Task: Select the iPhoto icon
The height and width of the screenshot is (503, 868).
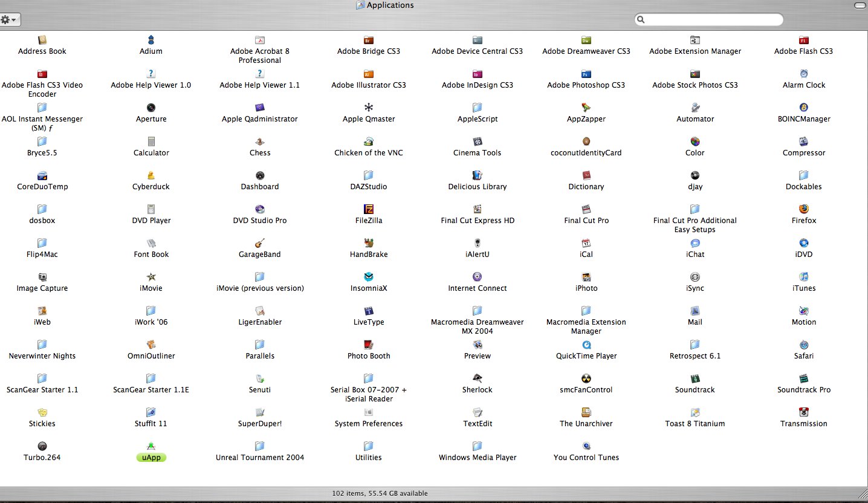Action: [586, 277]
